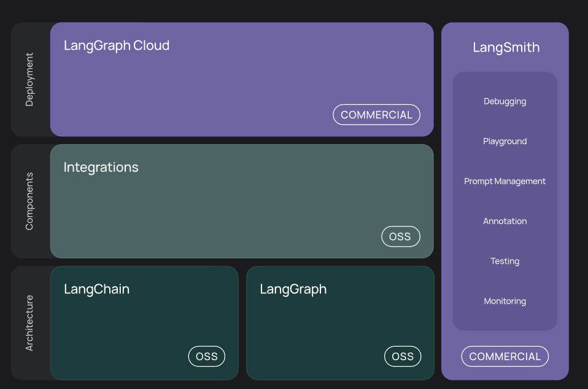The image size is (588, 389).
Task: Click the LangGraph Cloud title
Action: tap(117, 46)
